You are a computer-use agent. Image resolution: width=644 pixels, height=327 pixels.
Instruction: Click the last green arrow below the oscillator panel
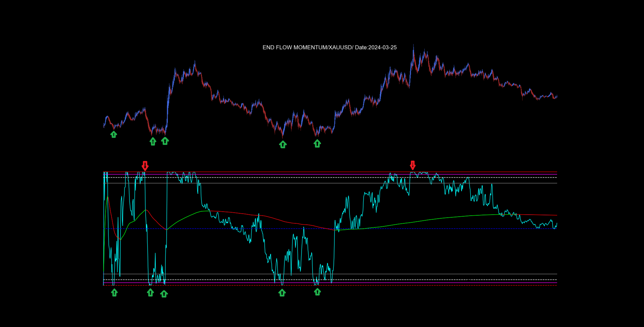pos(317,292)
